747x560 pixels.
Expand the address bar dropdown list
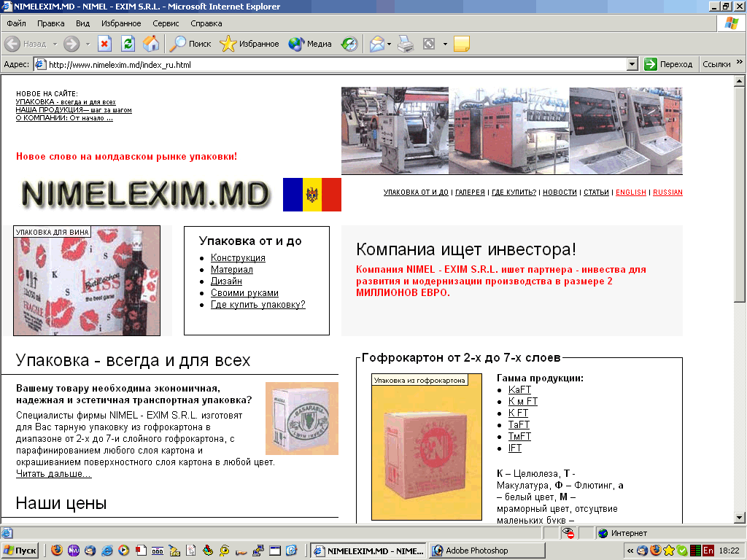pyautogui.click(x=632, y=64)
